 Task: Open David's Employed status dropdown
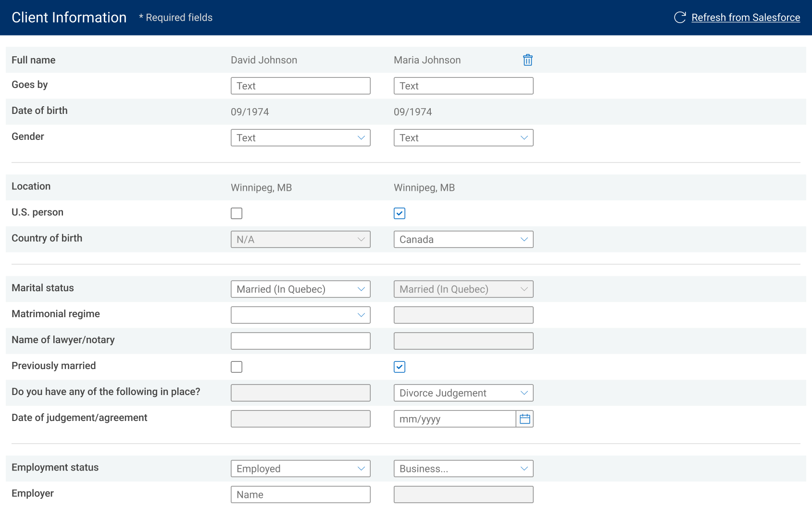coord(300,469)
